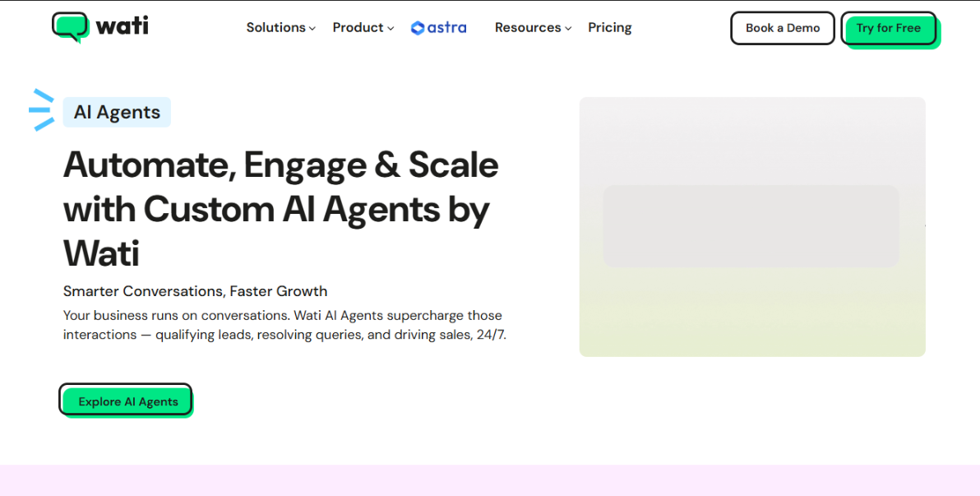Open the Pricing page from navigation
The width and height of the screenshot is (980, 496).
point(609,27)
